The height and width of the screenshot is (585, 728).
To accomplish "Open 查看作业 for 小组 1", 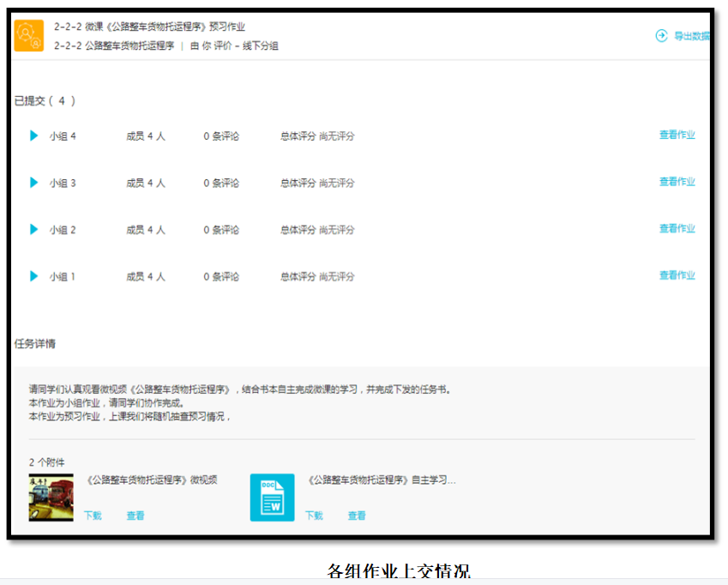I will 677,275.
